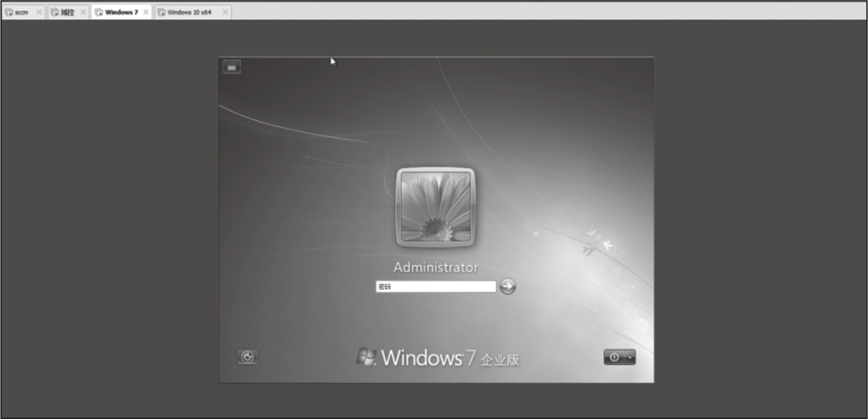Click the shutdown power button
868x419 pixels.
coord(614,358)
